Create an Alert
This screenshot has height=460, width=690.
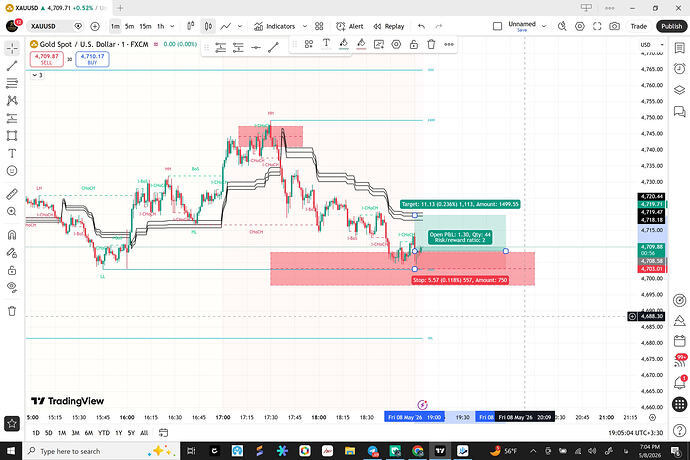(349, 26)
